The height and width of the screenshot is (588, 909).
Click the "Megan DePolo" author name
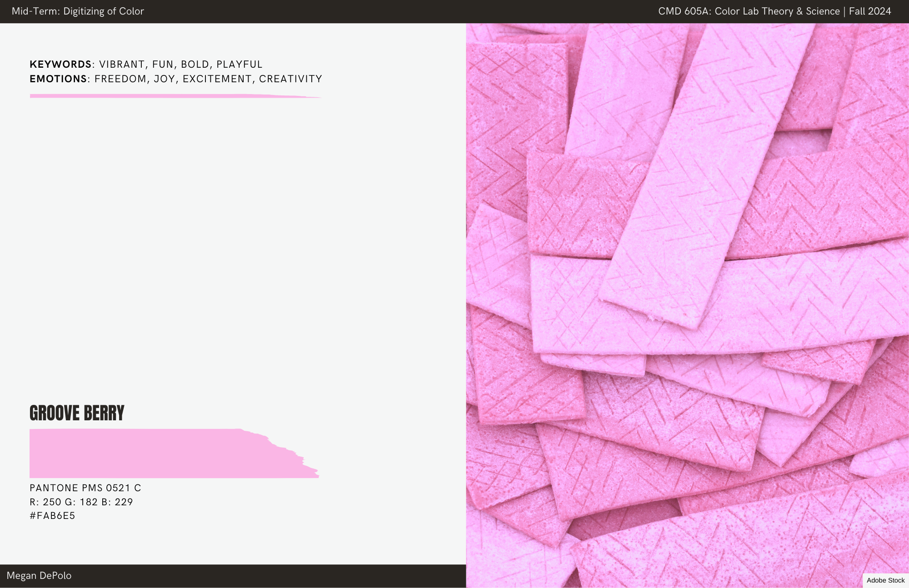pyautogui.click(x=39, y=576)
